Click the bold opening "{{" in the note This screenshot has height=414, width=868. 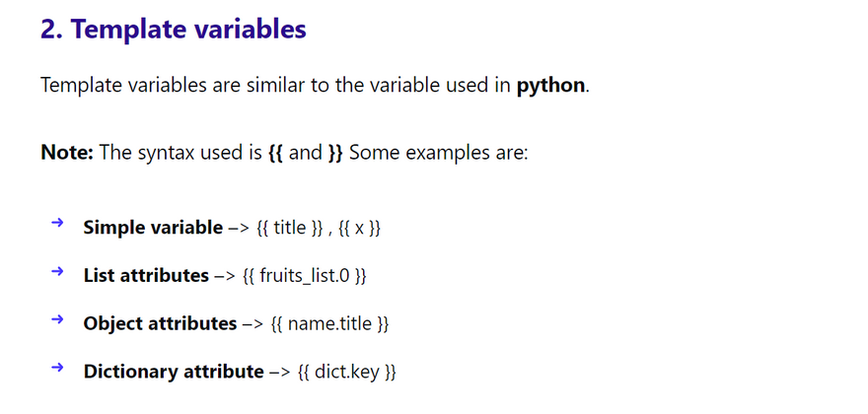pyautogui.click(x=275, y=153)
